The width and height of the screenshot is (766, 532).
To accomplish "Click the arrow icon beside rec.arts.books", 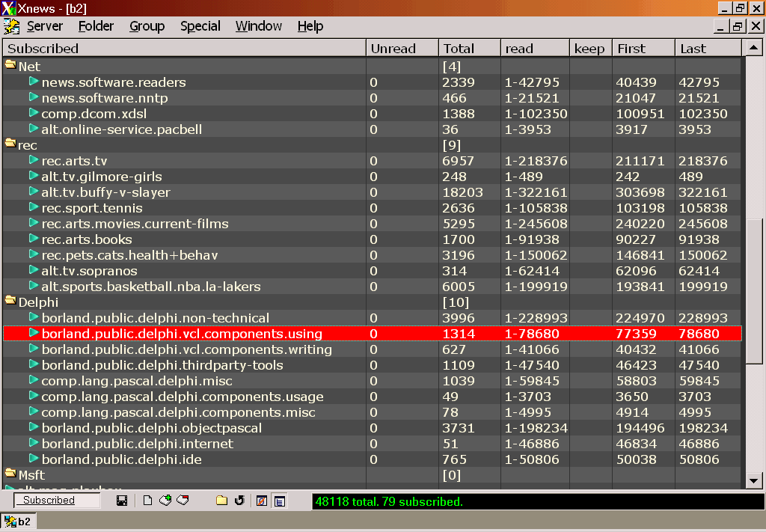I will click(34, 239).
